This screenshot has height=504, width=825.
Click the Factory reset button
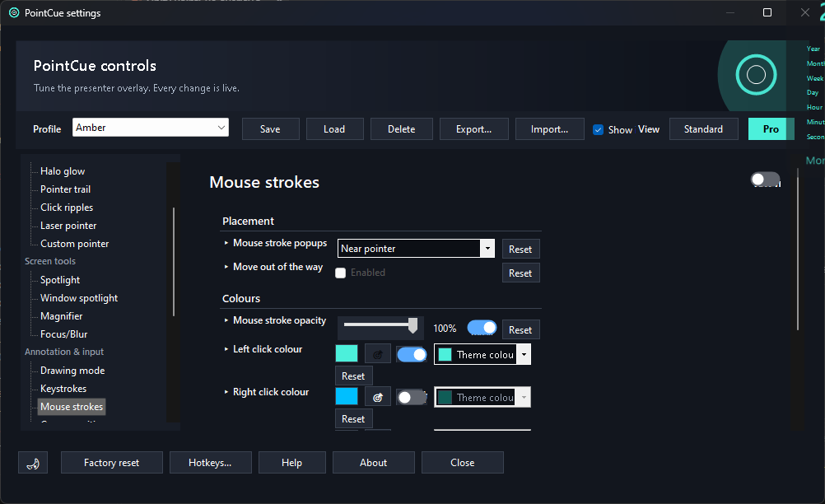(111, 463)
